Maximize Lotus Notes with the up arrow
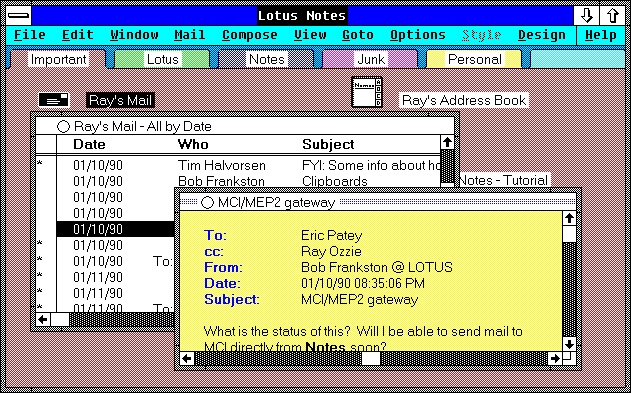The height and width of the screenshot is (393, 631). point(612,16)
